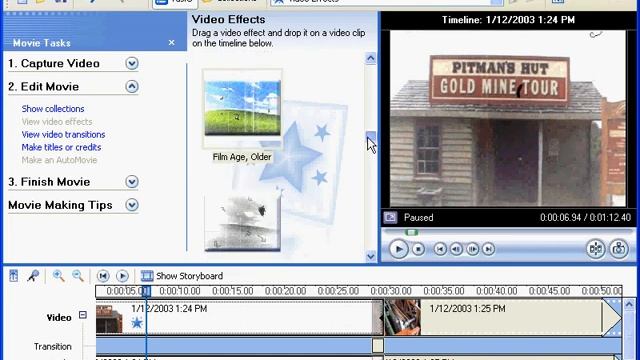Zoom in on the timeline
640x360 pixels.
(x=58, y=276)
